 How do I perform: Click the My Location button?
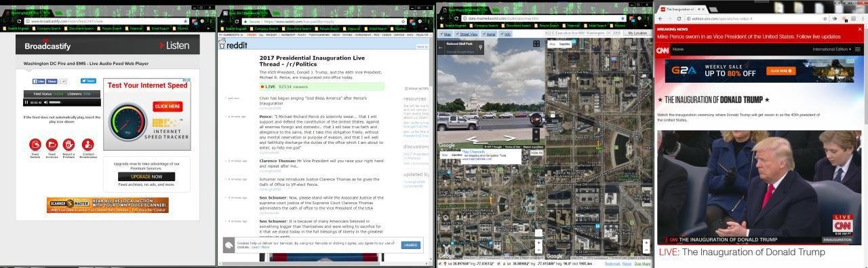coord(638,33)
